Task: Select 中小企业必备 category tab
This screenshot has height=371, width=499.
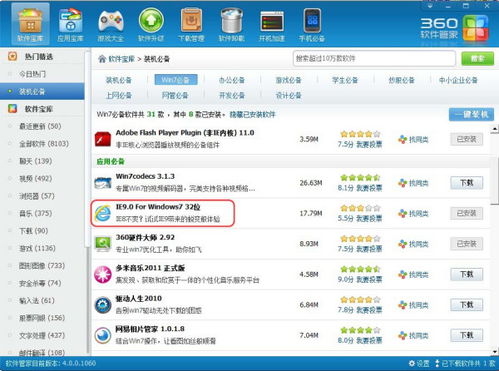Action: pos(458,80)
